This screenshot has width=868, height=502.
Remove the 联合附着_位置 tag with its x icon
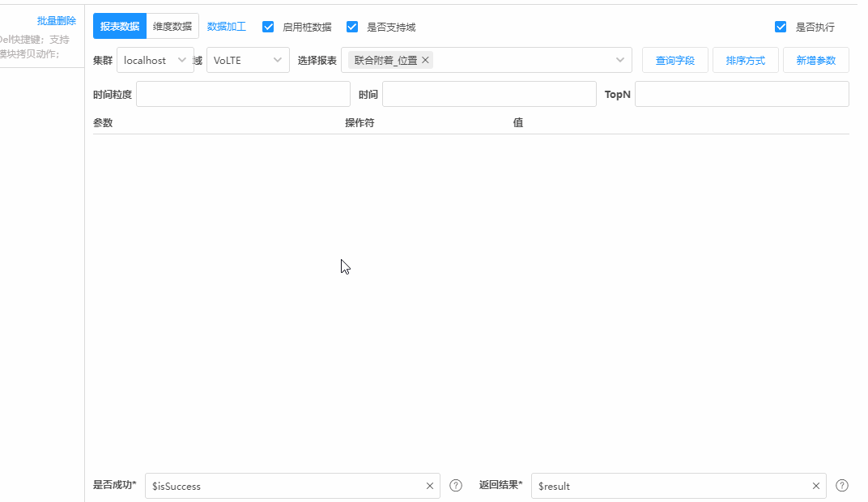tap(425, 60)
